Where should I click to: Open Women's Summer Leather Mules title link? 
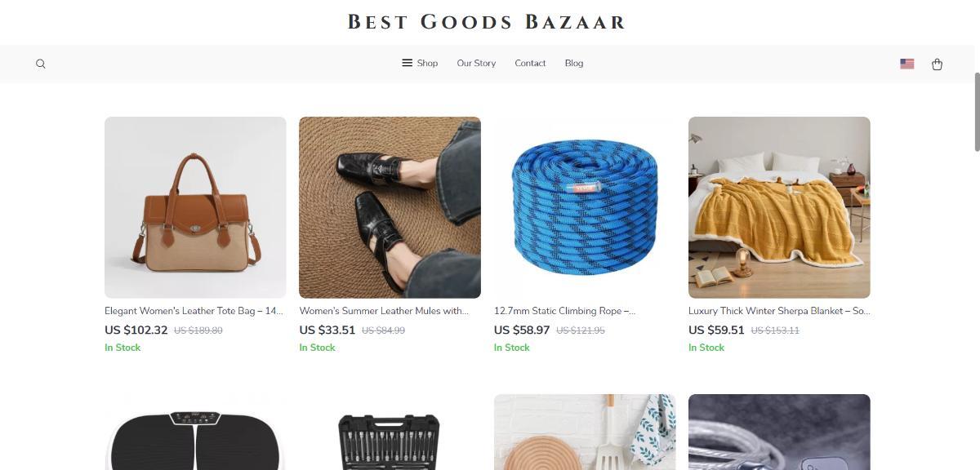click(x=384, y=311)
